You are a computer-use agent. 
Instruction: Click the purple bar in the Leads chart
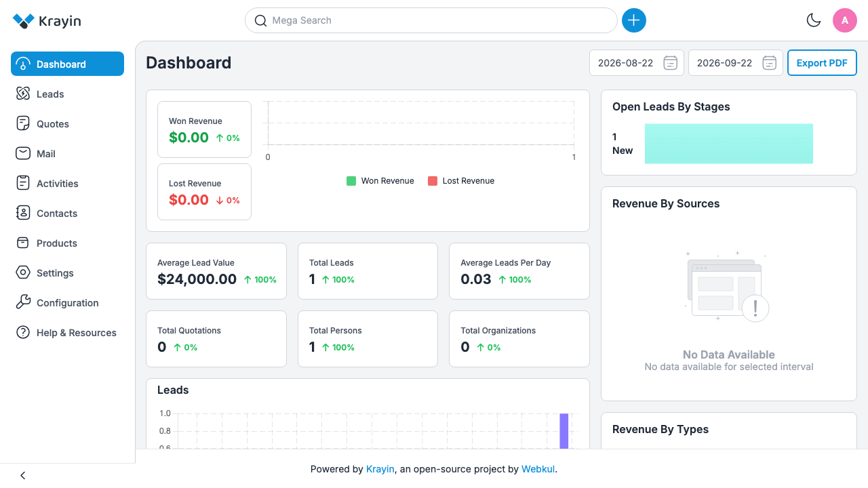[x=564, y=431]
